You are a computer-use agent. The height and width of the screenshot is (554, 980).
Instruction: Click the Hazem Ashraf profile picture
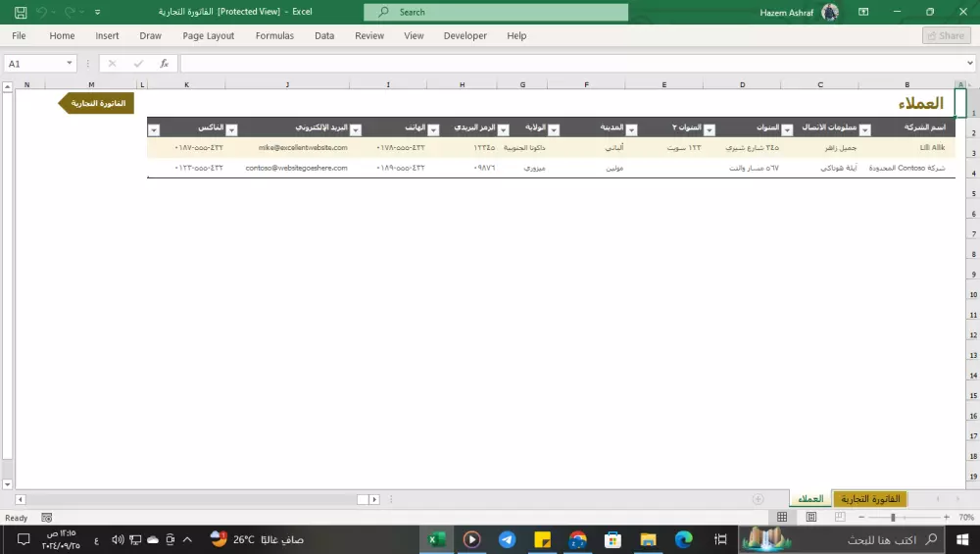(x=830, y=12)
